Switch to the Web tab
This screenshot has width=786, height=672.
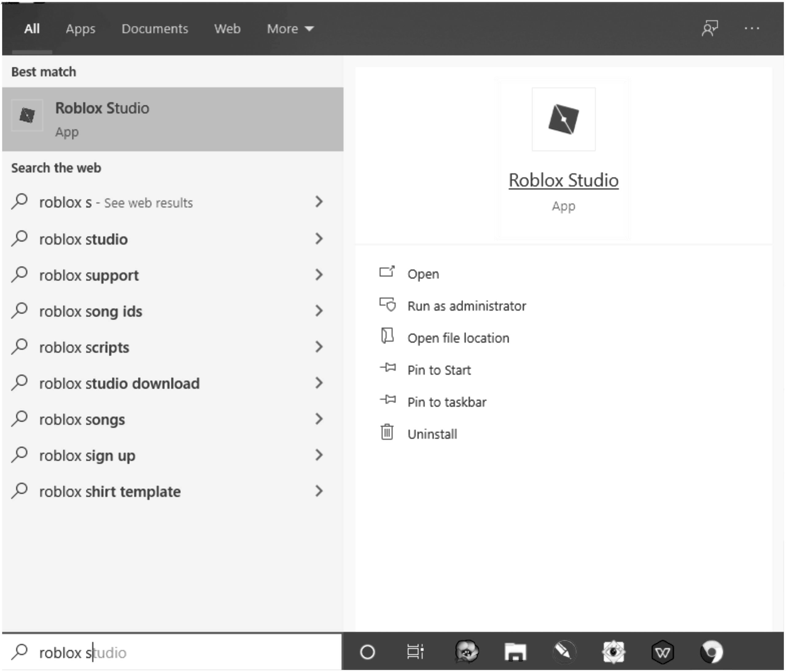click(227, 29)
